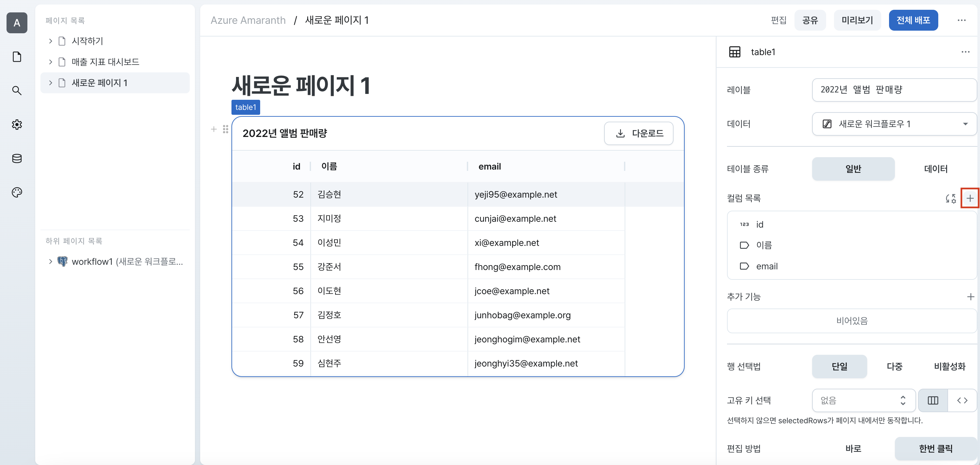Viewport: 980px width, 465px height.
Task: Open the top header three-dot menu
Action: click(x=961, y=20)
